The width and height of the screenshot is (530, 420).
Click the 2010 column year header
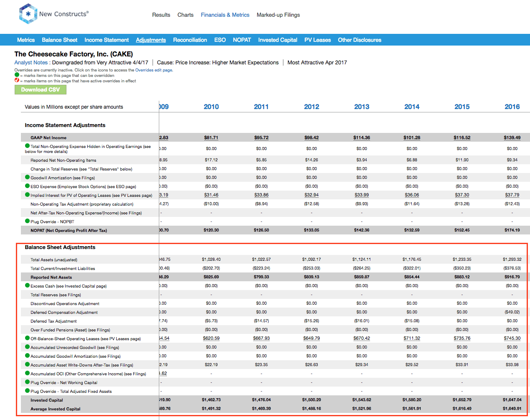(x=211, y=107)
